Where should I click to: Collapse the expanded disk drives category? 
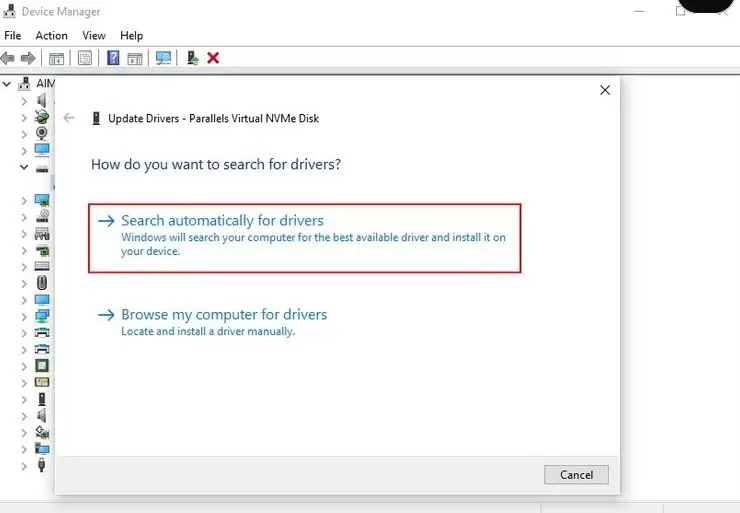(x=24, y=167)
